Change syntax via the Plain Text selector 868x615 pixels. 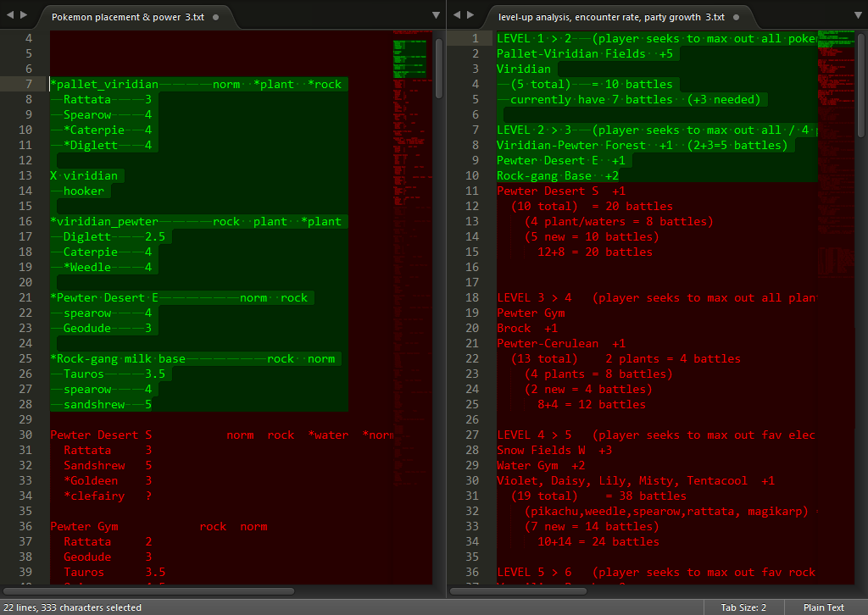823,607
